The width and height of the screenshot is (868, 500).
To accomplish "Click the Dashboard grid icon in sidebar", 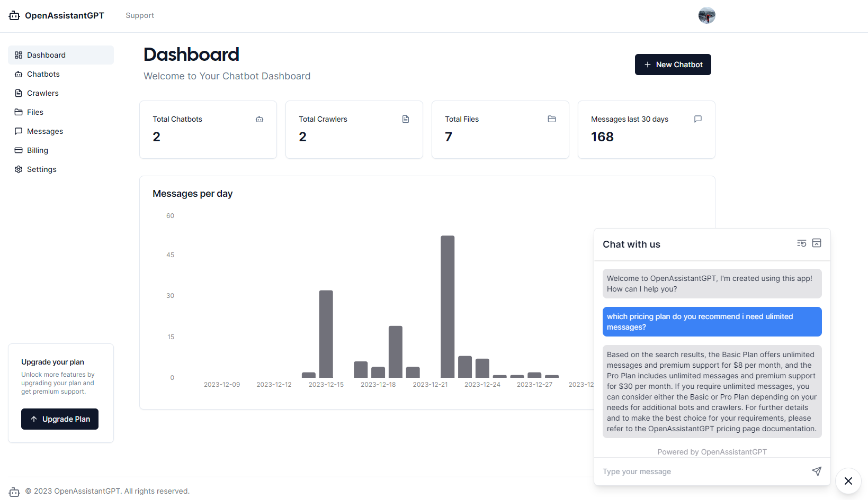I will (19, 55).
